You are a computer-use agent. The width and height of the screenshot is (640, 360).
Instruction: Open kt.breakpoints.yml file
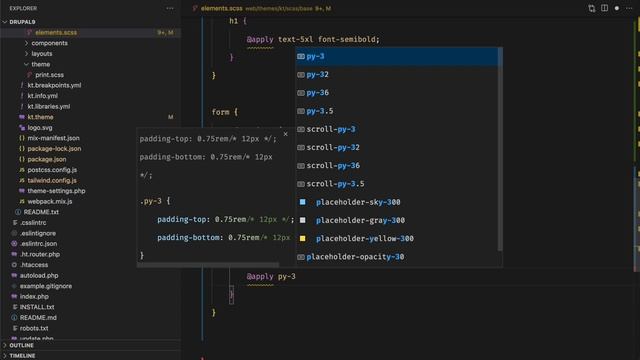(x=54, y=85)
